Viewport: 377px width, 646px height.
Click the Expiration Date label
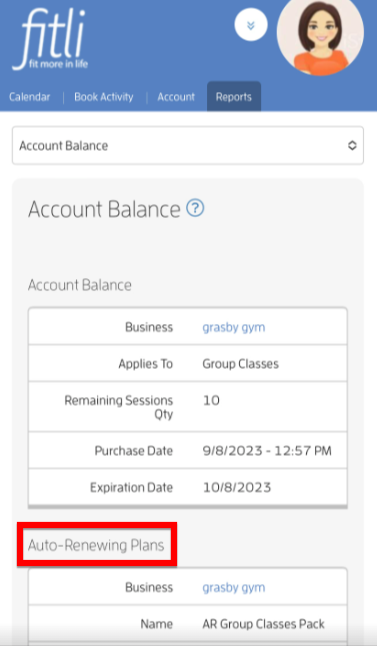coord(131,487)
